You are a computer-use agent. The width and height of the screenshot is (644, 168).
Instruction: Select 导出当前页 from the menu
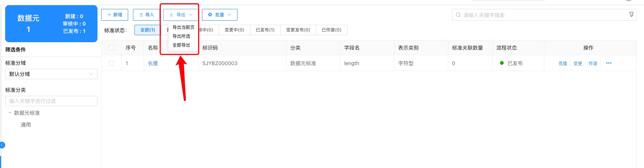[x=183, y=27]
